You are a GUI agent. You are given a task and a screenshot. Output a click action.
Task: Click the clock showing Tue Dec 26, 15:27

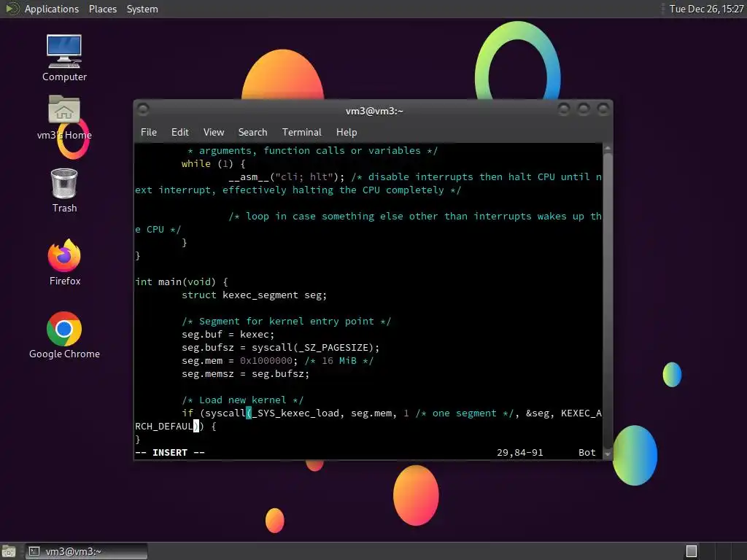706,9
